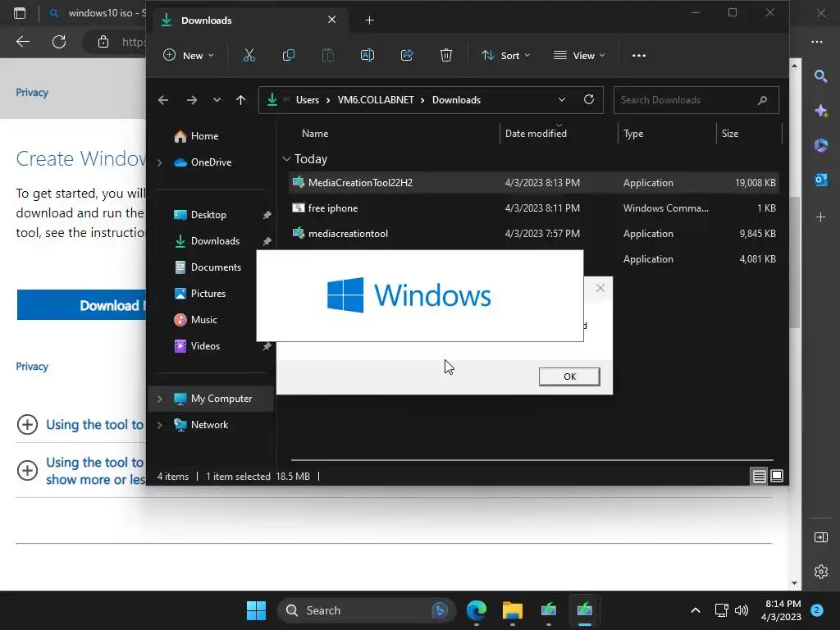This screenshot has height=630, width=840.
Task: Click the browser Refresh button in Edge
Action: click(x=59, y=41)
